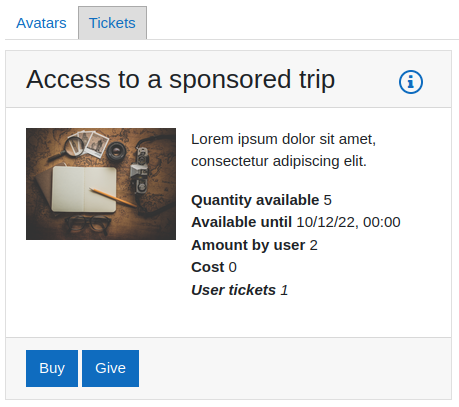Click the "Available until" label
The height and width of the screenshot is (407, 459).
(x=241, y=222)
